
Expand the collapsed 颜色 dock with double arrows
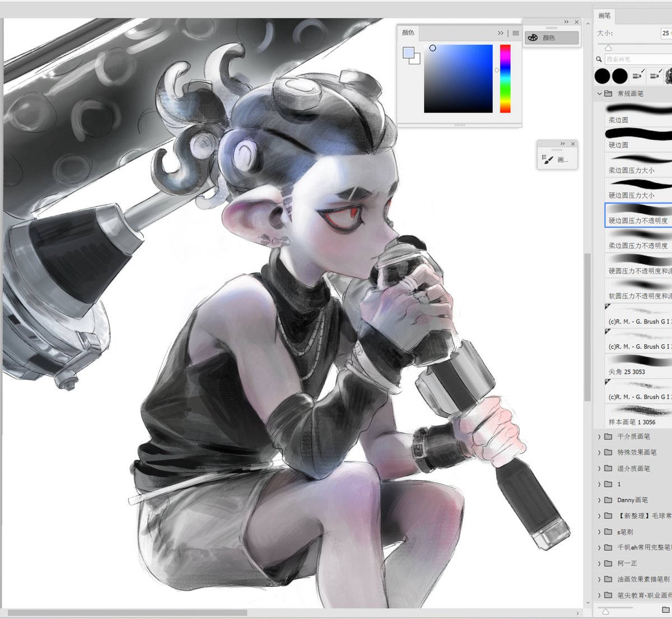(x=566, y=22)
